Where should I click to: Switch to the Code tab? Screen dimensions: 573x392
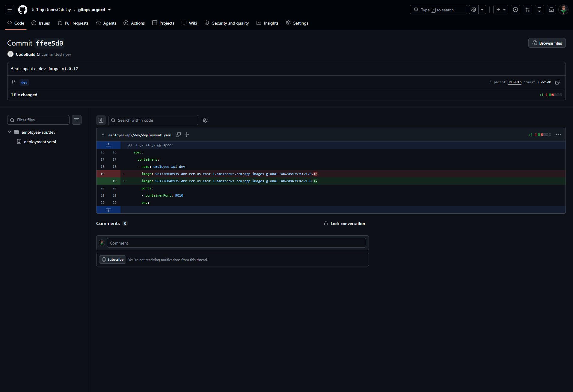coord(16,23)
